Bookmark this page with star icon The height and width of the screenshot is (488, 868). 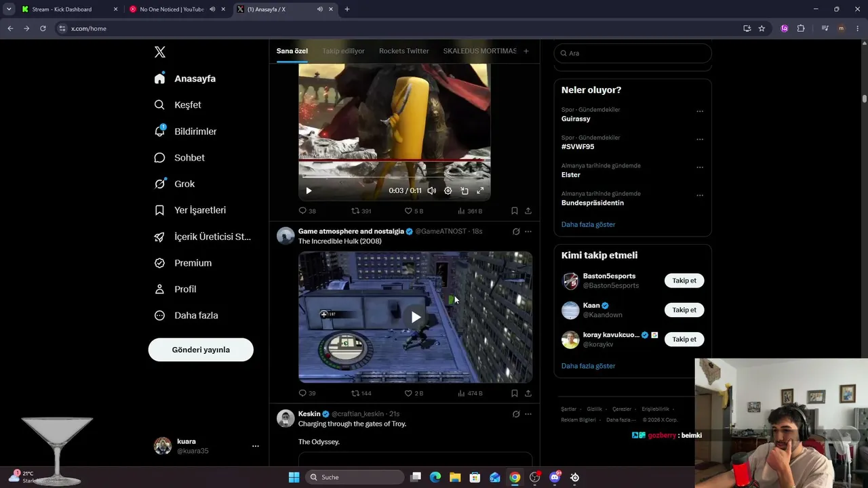coord(762,28)
